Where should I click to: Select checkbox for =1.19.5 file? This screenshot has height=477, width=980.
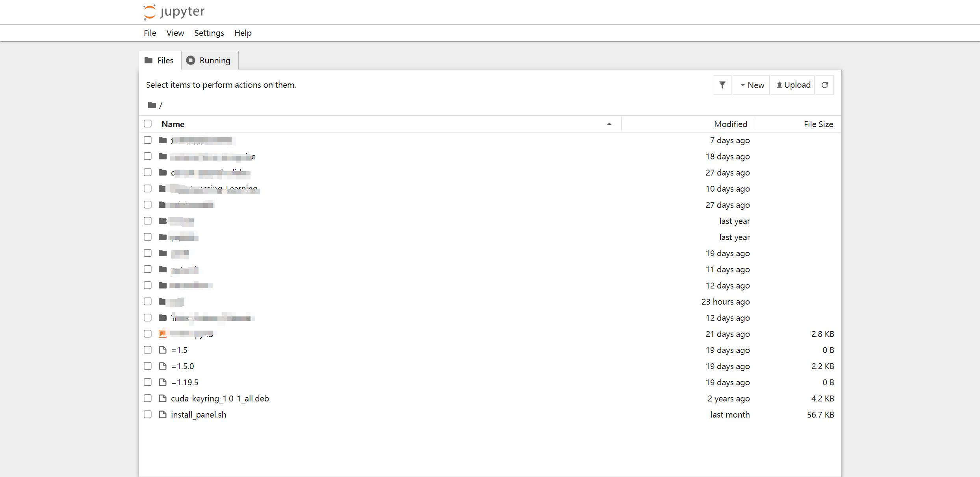click(148, 382)
